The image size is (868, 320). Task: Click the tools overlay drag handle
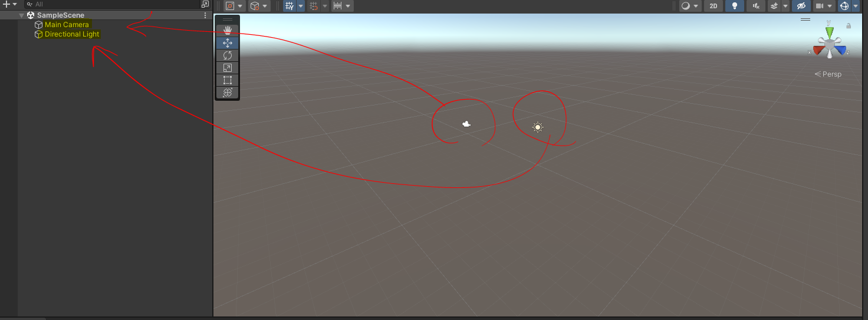pos(228,19)
